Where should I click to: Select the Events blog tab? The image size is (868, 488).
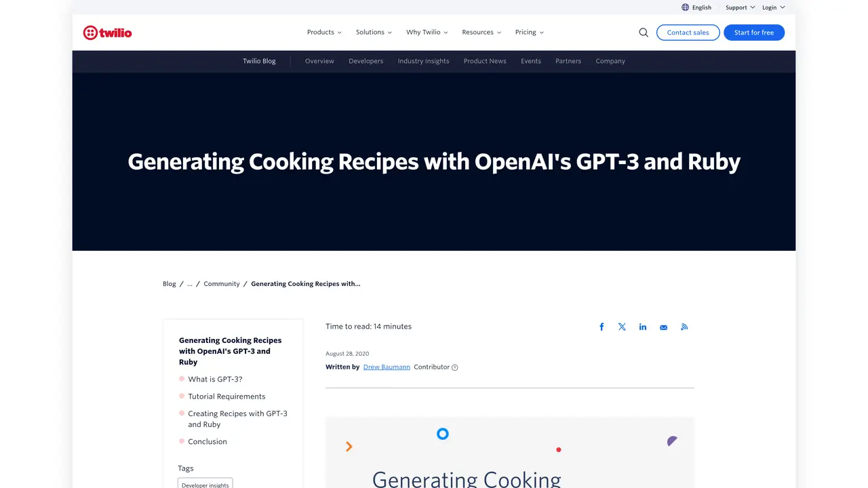(x=531, y=61)
